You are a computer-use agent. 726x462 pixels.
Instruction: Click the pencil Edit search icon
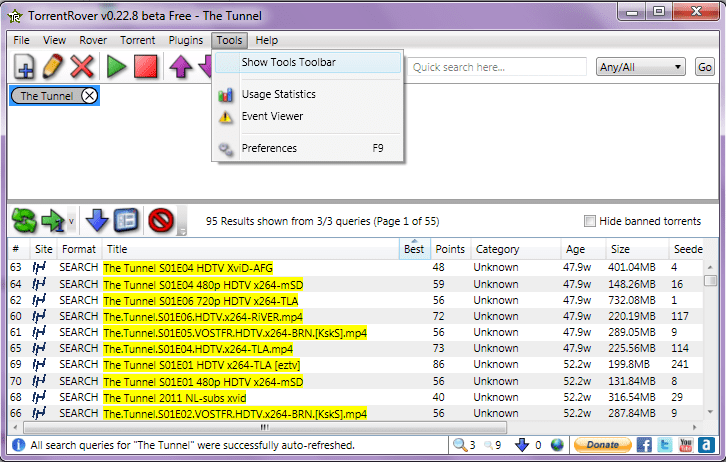point(53,66)
